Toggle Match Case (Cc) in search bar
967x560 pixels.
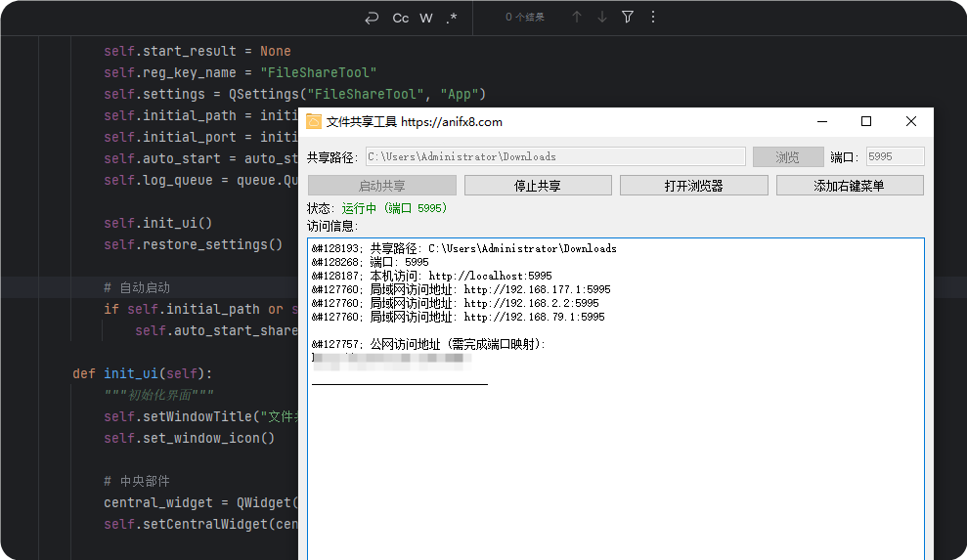point(401,18)
